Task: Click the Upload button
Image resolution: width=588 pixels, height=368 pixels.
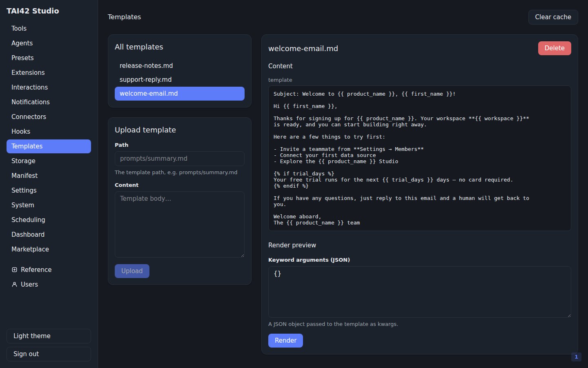Action: click(132, 271)
